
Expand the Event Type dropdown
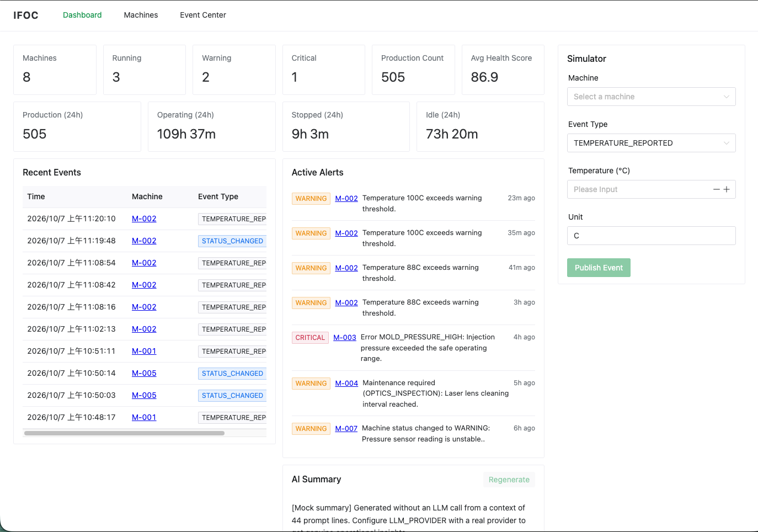pos(652,143)
